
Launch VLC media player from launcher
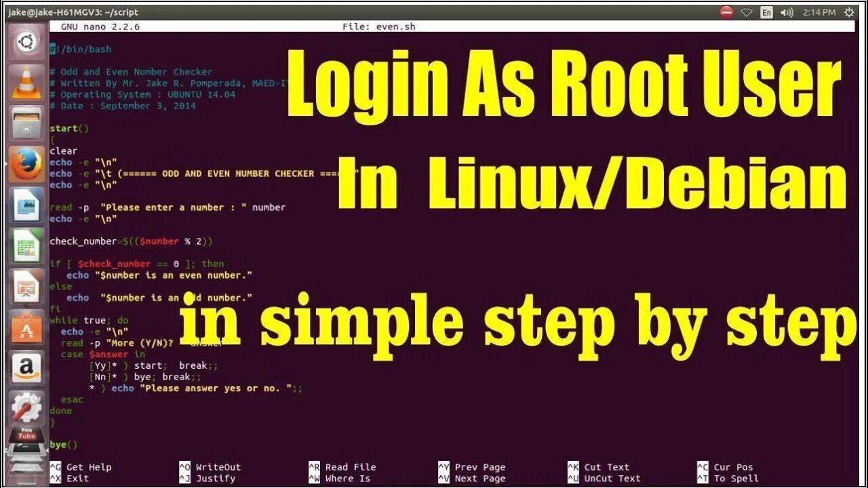26,81
